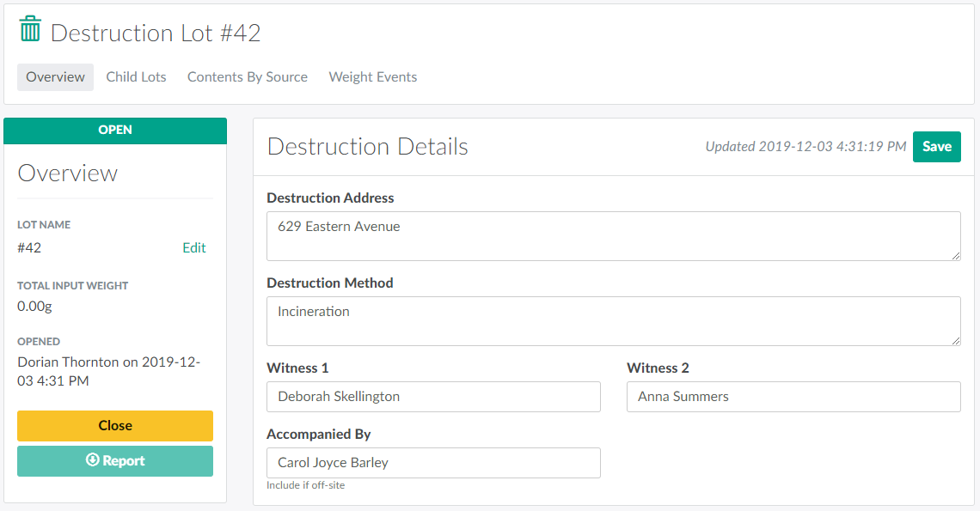Save the destruction details
Image resolution: width=980 pixels, height=511 pixels.
click(x=936, y=146)
